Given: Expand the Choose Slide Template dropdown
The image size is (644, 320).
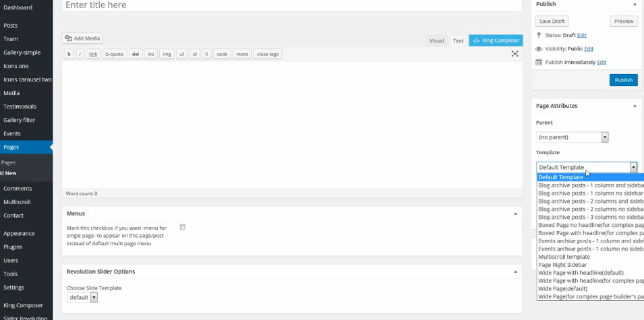Looking at the screenshot, I should coord(84,297).
